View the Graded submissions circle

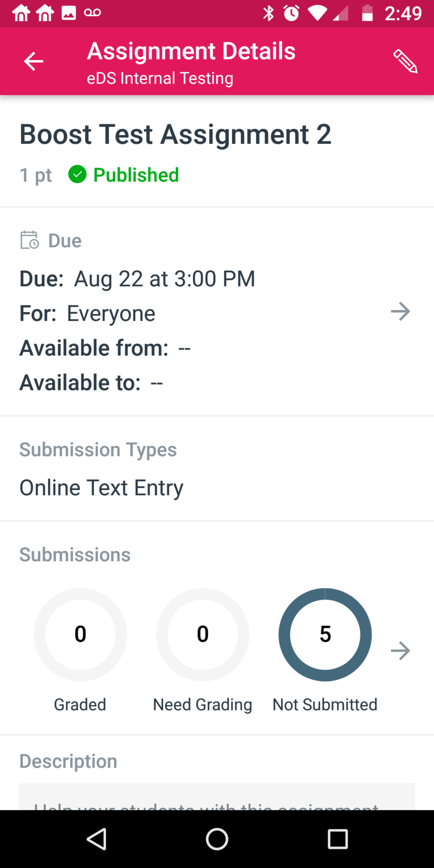[x=80, y=634]
